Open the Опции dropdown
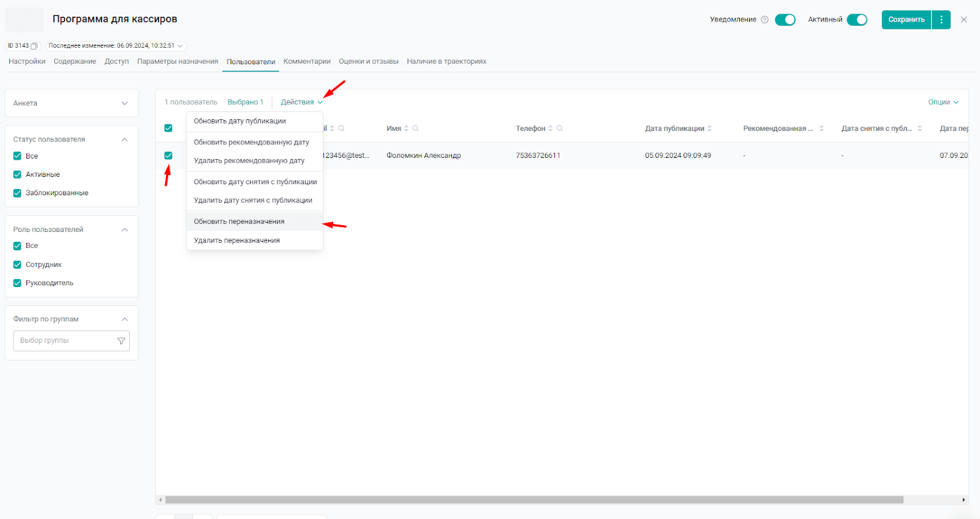Image resolution: width=980 pixels, height=519 pixels. pyautogui.click(x=943, y=102)
